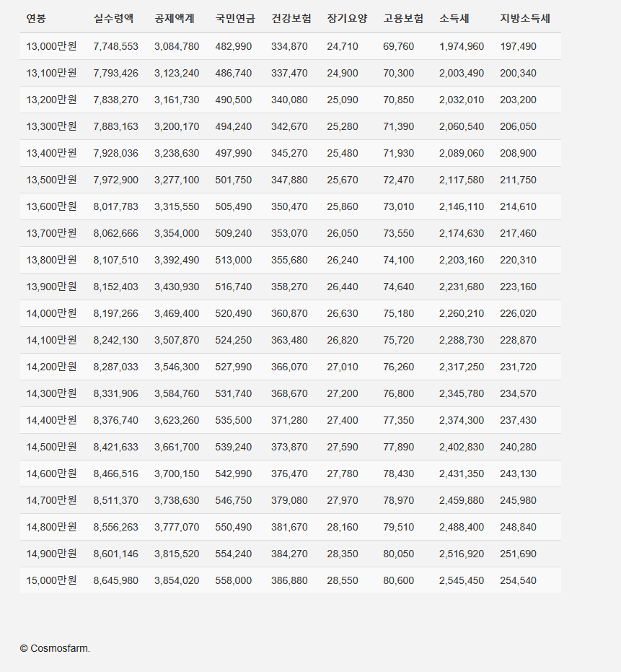Click the 실수령액 column header
Viewport: 621px width, 672px height.
(113, 19)
